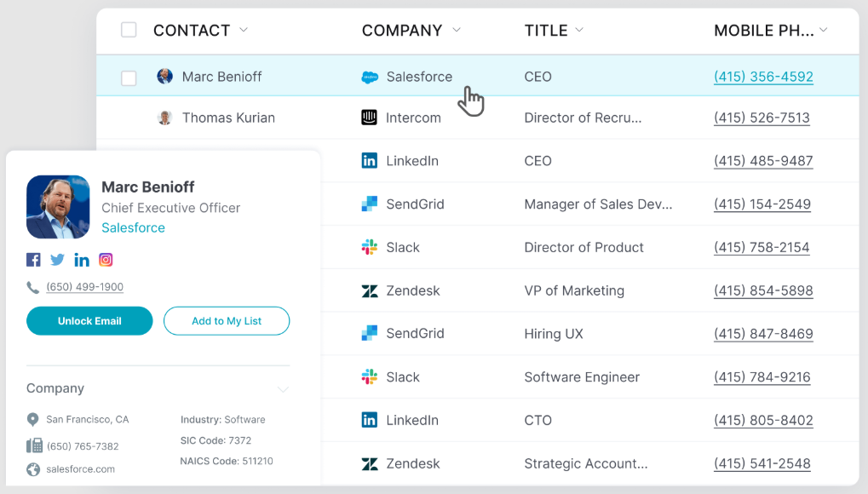The width and height of the screenshot is (868, 494).
Task: Click the Software Engineer title cell
Action: pos(582,376)
